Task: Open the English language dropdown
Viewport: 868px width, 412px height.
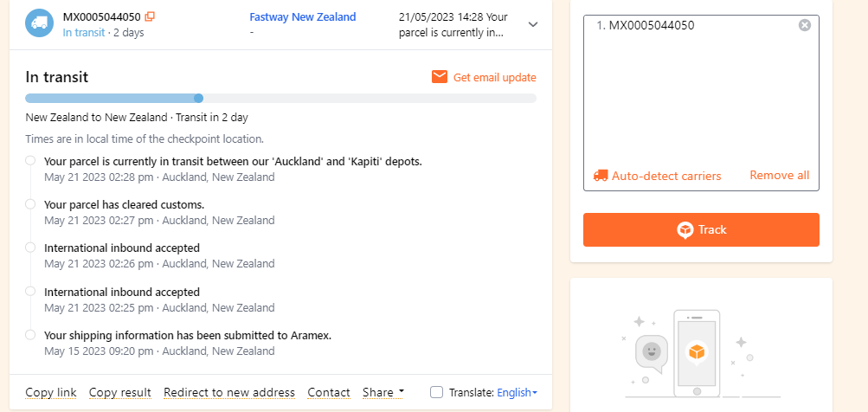Action: pyautogui.click(x=517, y=392)
